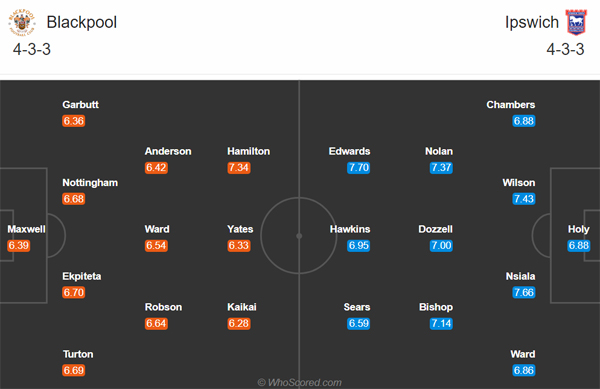The image size is (600, 389).
Task: Click the WhoScored.com watermark
Action: coord(300,382)
